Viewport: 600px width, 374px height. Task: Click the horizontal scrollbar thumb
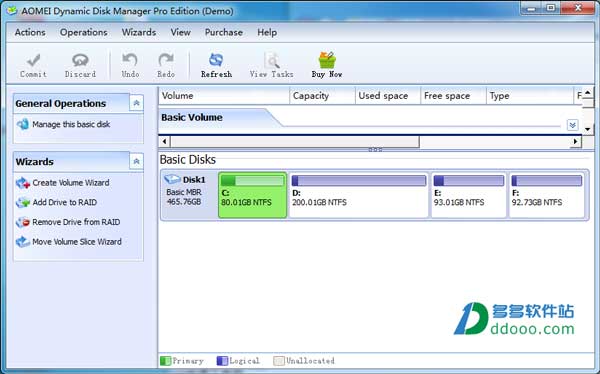(x=295, y=141)
